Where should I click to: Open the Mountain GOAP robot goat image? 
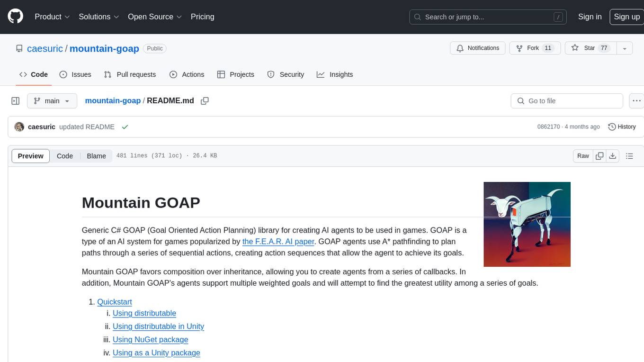(x=527, y=224)
